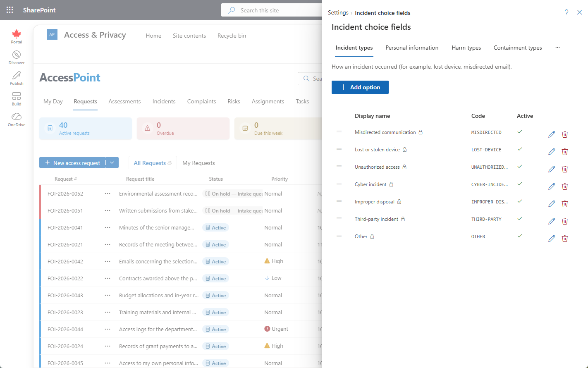Open the SharePoint app launcher waffle
The width and height of the screenshot is (588, 368).
(10, 10)
